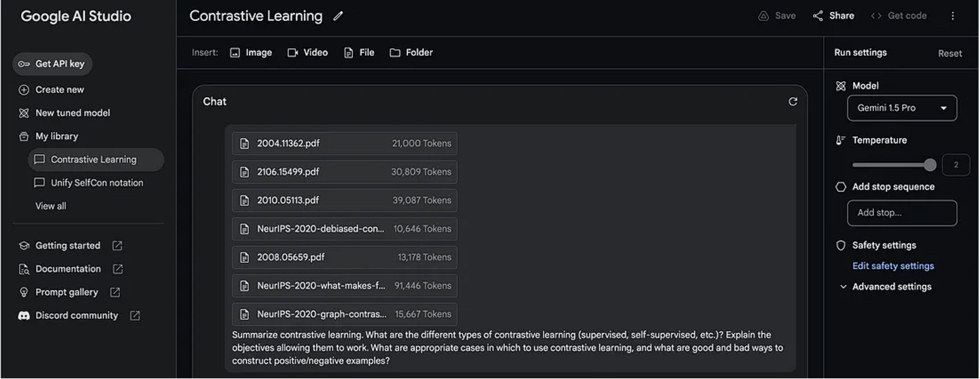Click the Add stop sequence input field
This screenshot has width=980, height=379.
click(901, 213)
